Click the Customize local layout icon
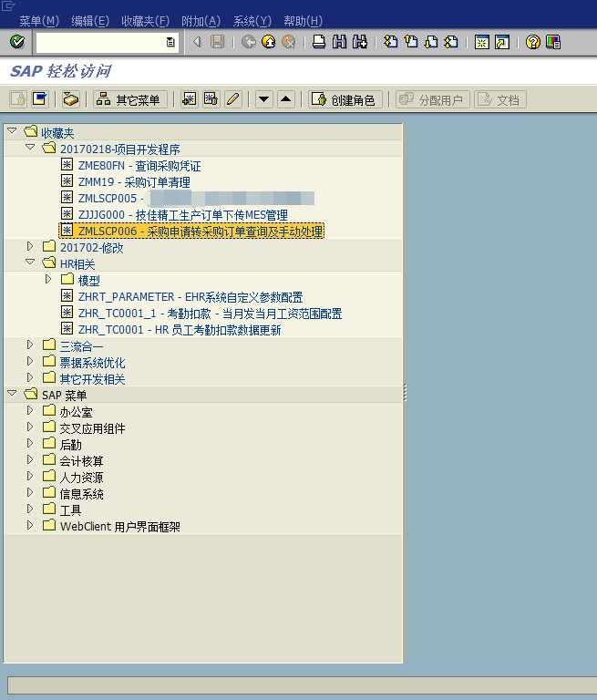 point(553,42)
